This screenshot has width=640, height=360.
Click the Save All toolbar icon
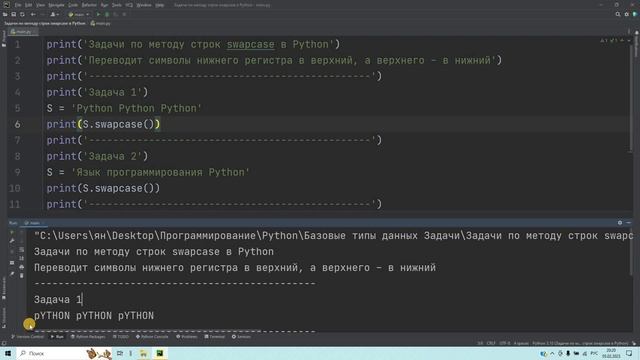(13, 14)
